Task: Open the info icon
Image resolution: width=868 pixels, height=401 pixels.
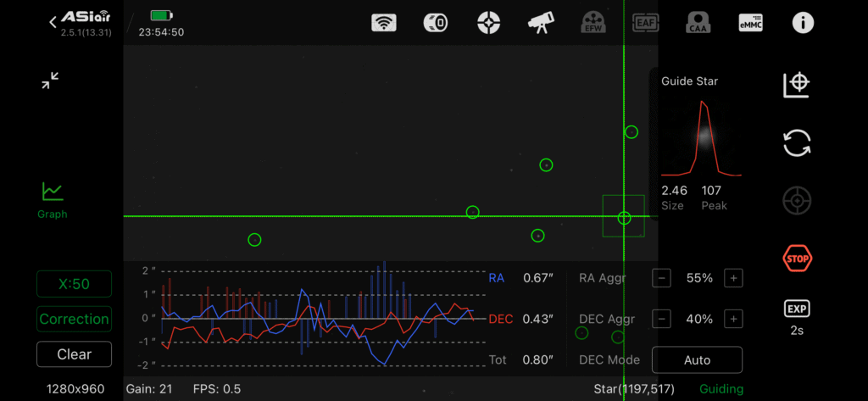Action: (x=803, y=23)
